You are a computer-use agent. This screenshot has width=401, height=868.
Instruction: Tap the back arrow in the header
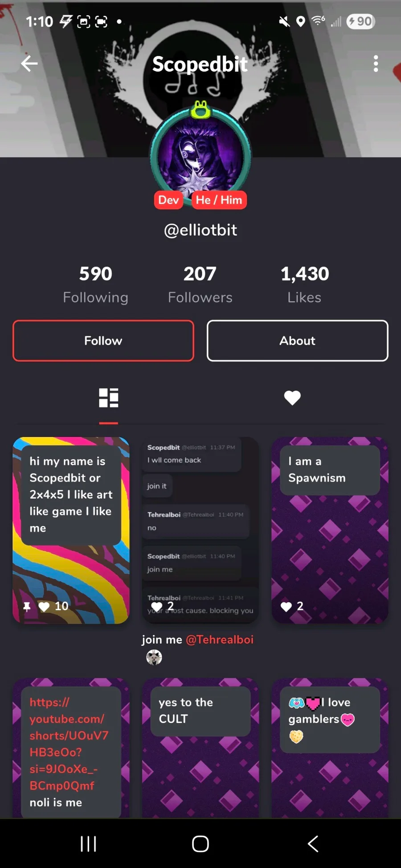pos(29,64)
